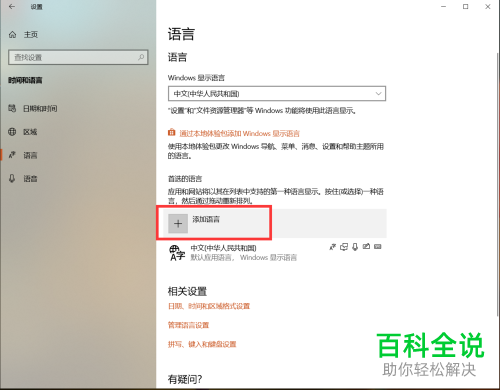Image resolution: width=500 pixels, height=390 pixels.
Task: Open the Windows 显示语言 dropdown
Action: (x=277, y=94)
